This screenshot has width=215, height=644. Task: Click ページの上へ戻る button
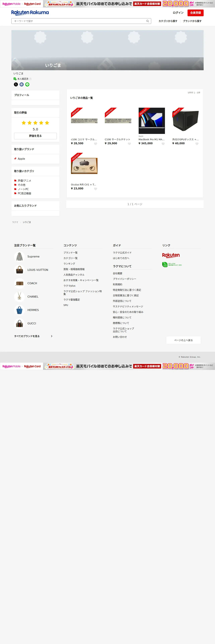point(183,340)
